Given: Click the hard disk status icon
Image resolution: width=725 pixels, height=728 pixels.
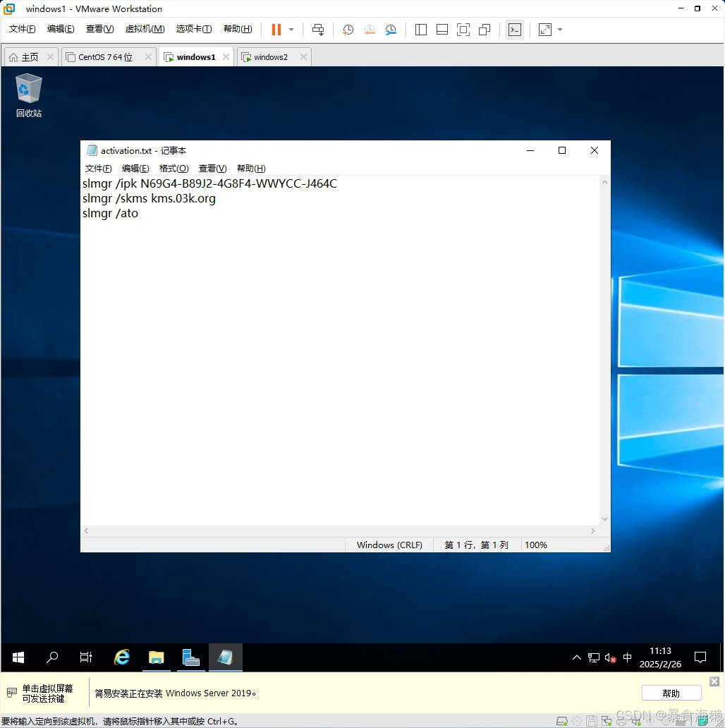Looking at the screenshot, I should pyautogui.click(x=562, y=721).
